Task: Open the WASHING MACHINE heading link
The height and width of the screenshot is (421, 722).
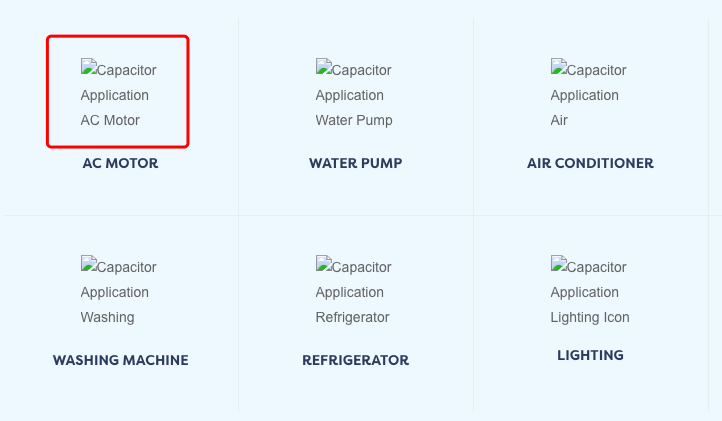Action: point(121,360)
